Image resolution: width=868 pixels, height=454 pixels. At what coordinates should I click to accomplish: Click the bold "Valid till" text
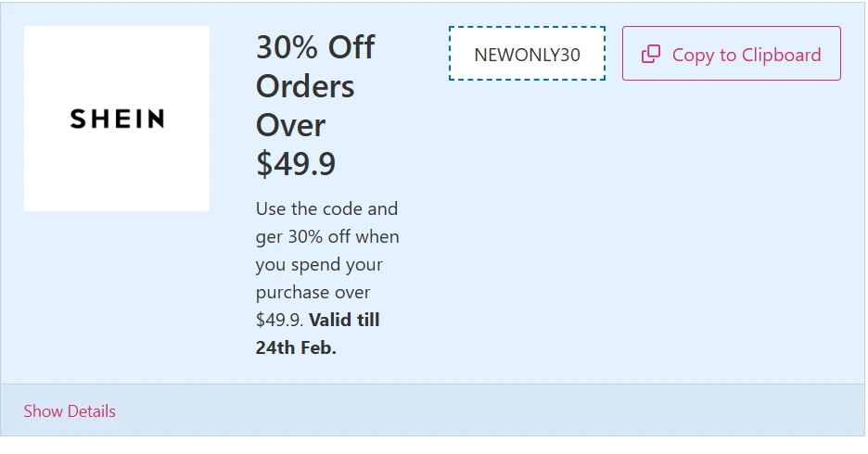pos(344,321)
